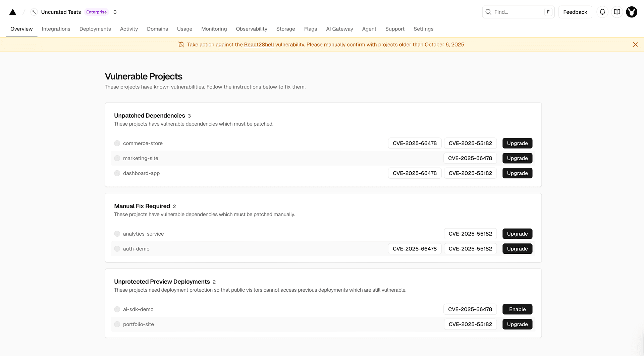
Task: Dismiss the React2Shell warning banner
Action: point(635,45)
